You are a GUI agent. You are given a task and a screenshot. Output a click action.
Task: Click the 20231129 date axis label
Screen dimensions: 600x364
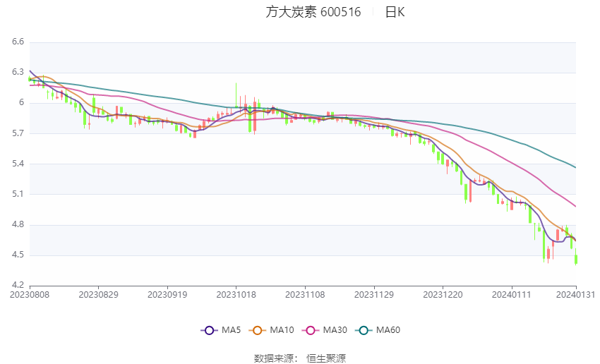pyautogui.click(x=374, y=295)
